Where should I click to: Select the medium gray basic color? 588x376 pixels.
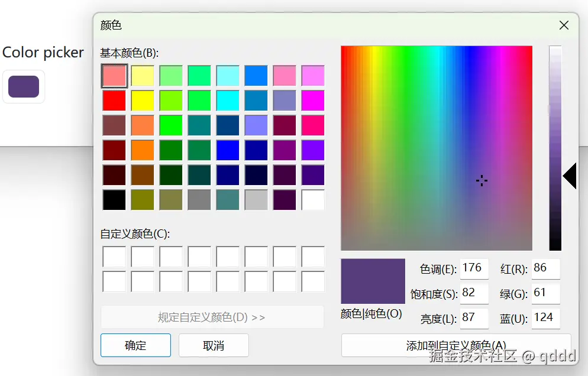[199, 200]
